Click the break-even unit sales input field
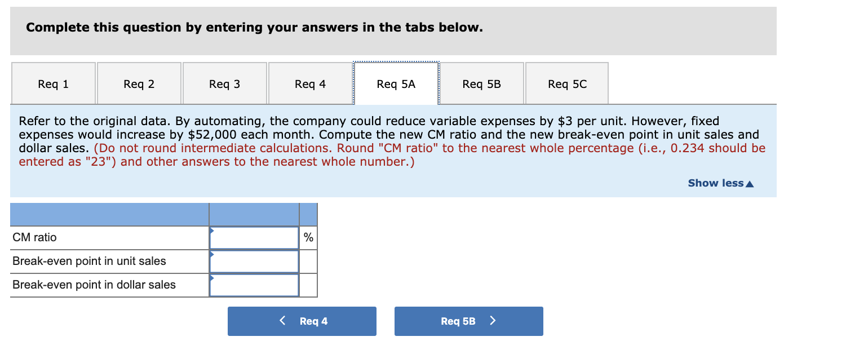The height and width of the screenshot is (363, 868). 254,261
